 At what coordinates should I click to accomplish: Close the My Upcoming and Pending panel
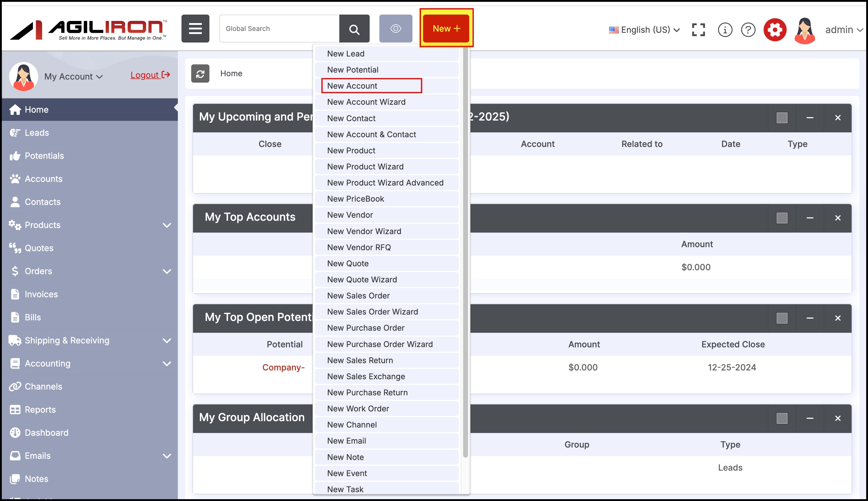(838, 118)
